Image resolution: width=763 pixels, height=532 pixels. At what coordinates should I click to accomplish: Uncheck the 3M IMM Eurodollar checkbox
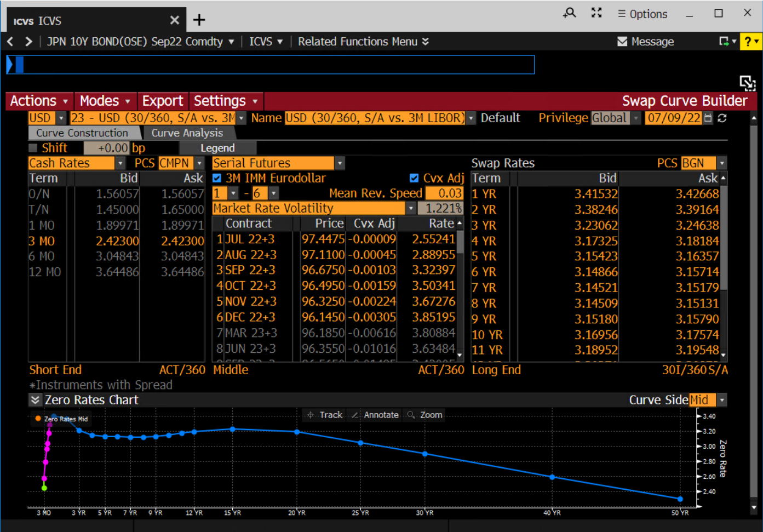tap(217, 178)
